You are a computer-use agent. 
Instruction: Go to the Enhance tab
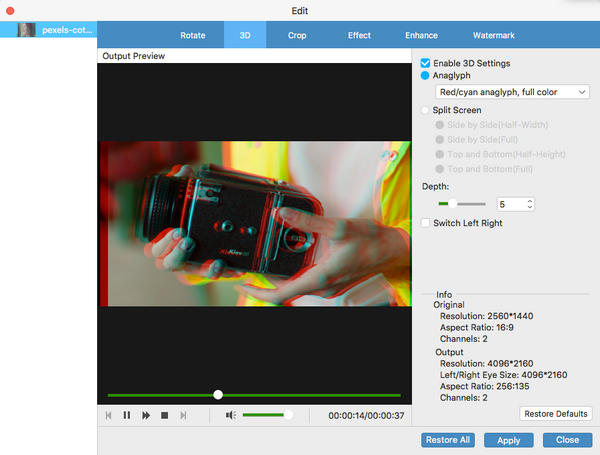(x=421, y=36)
